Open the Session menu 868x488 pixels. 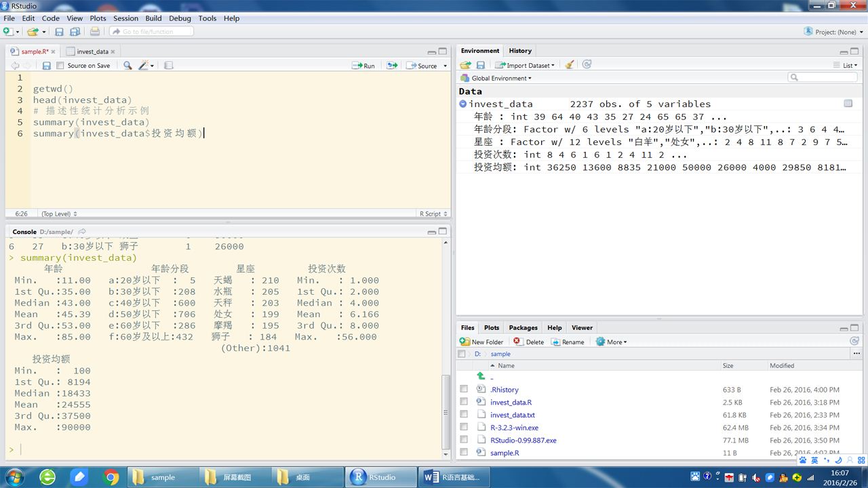point(125,18)
